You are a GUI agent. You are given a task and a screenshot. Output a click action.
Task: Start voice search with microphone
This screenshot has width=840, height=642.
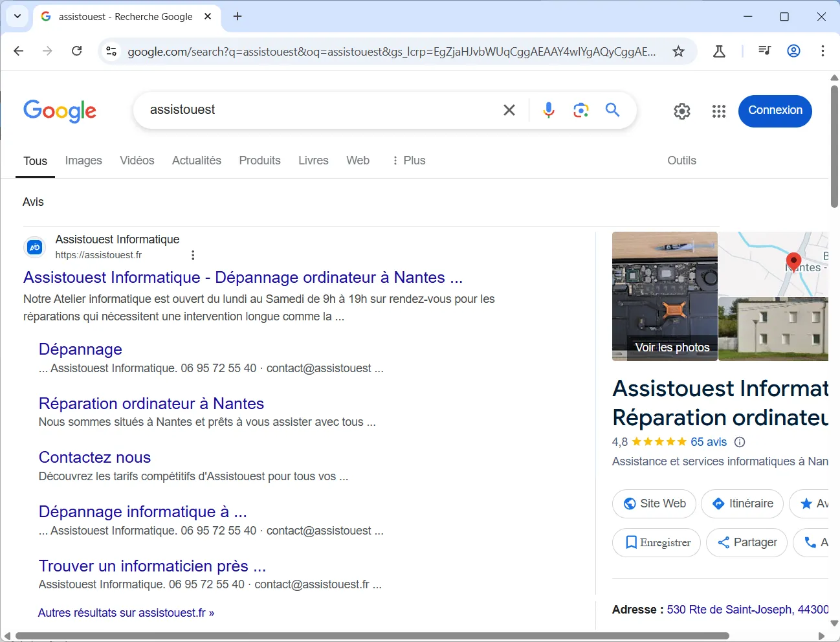549,110
